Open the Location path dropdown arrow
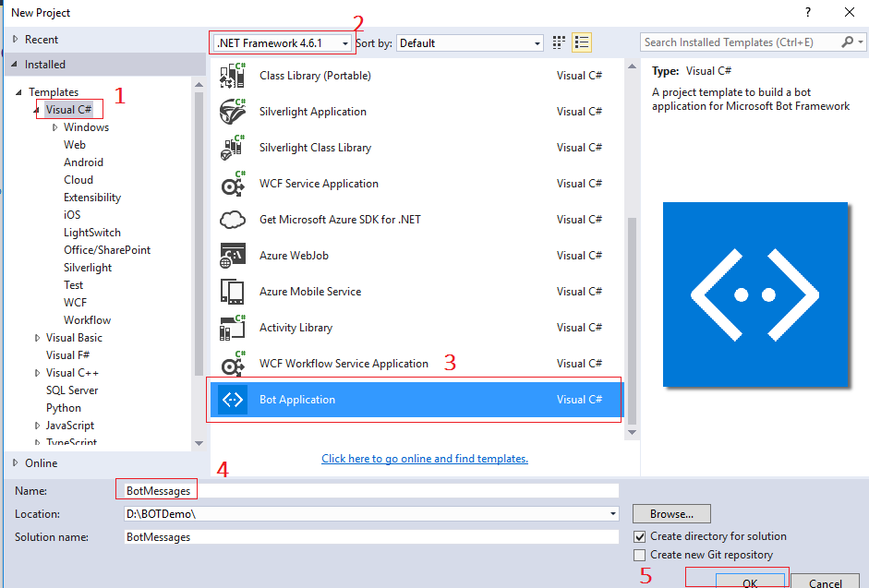The height and width of the screenshot is (588, 869). [x=613, y=514]
